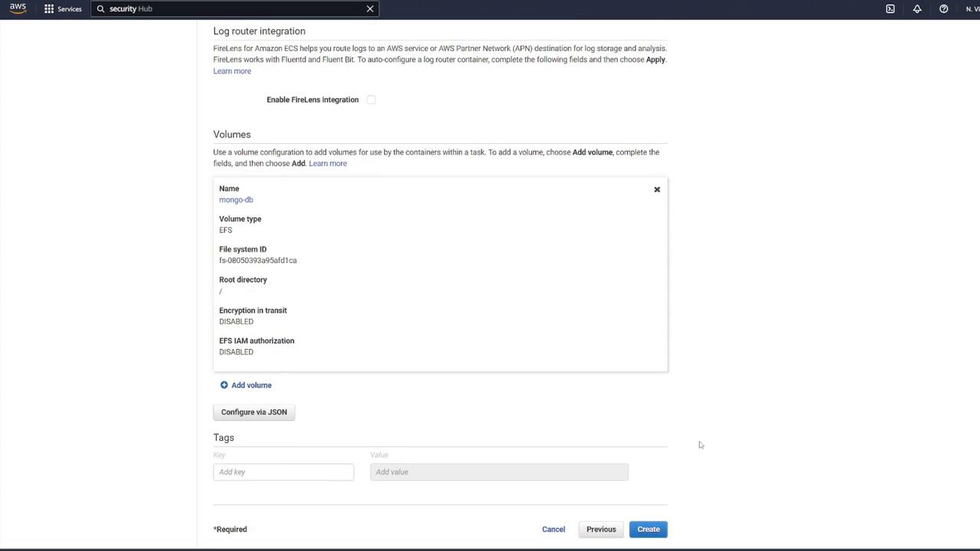Open the Services grid menu
Viewport: 980px width, 551px height.
tap(49, 8)
